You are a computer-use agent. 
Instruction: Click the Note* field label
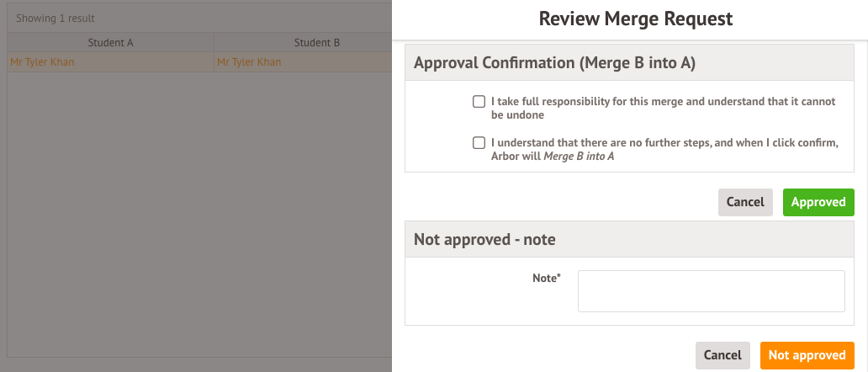coord(547,279)
